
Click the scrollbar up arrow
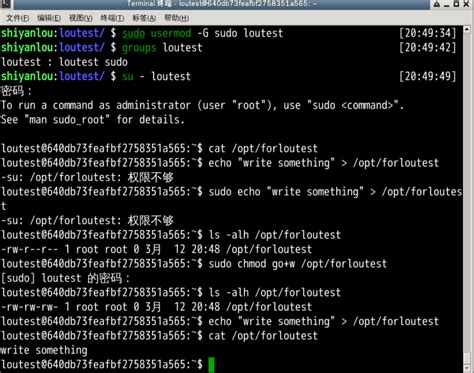pos(467,30)
